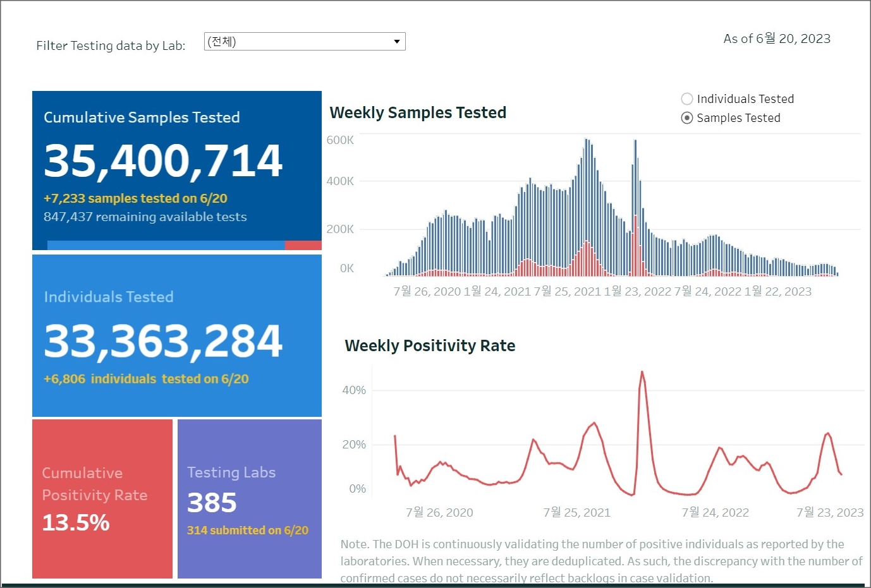Click '847,437 remaining available tests' text
Image resolution: width=871 pixels, height=588 pixels.
pos(145,217)
